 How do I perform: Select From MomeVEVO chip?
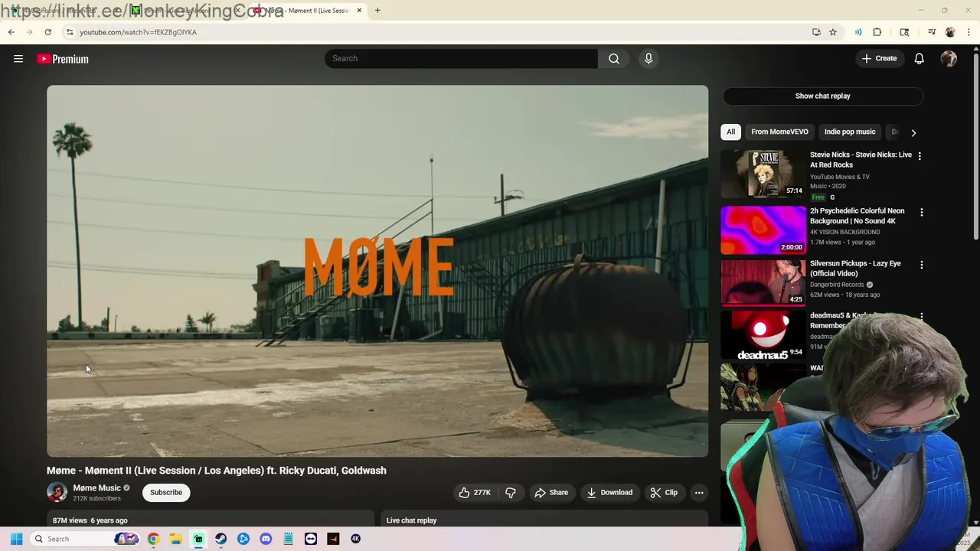[x=779, y=132]
